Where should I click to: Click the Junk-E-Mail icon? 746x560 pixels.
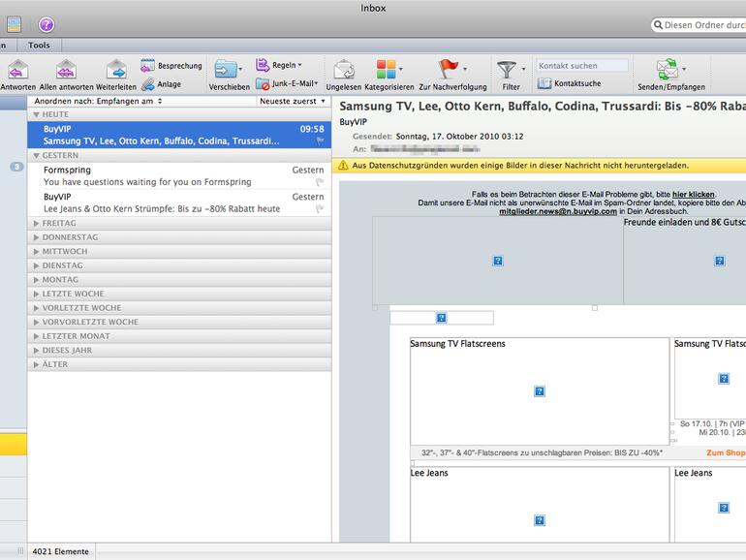click(x=263, y=84)
